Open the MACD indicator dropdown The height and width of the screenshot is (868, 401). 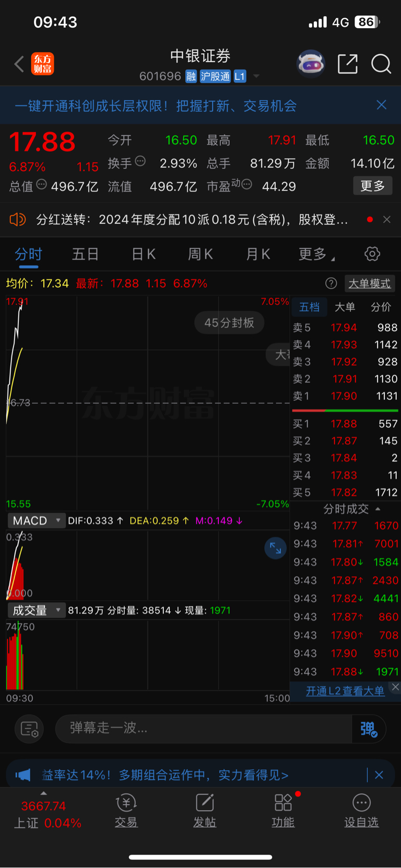[x=37, y=520]
